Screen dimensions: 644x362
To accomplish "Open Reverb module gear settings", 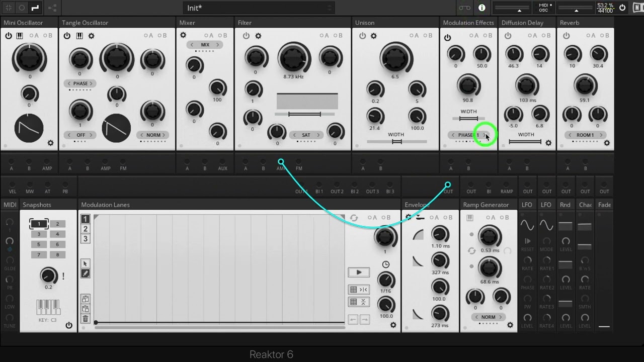I will 607,143.
